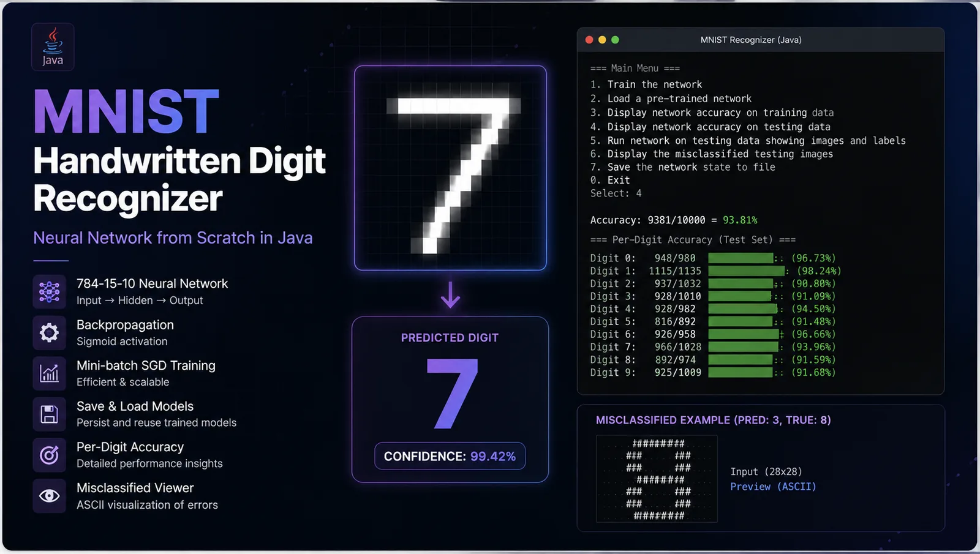The height and width of the screenshot is (554, 980).
Task: Select the gear icon next to Backpropagation
Action: pyautogui.click(x=49, y=332)
